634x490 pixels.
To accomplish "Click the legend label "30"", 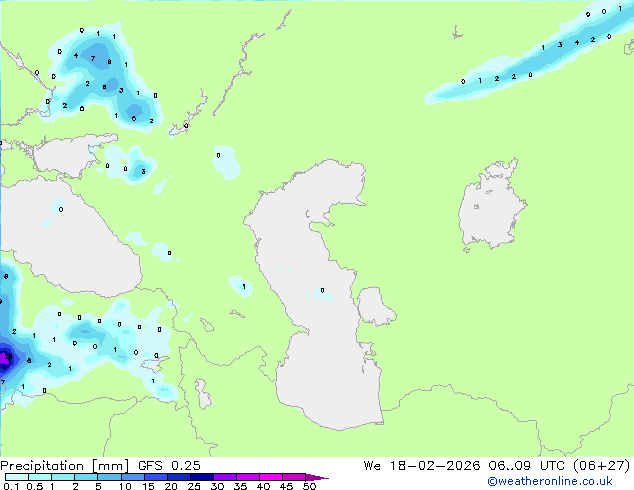I will (217, 486).
